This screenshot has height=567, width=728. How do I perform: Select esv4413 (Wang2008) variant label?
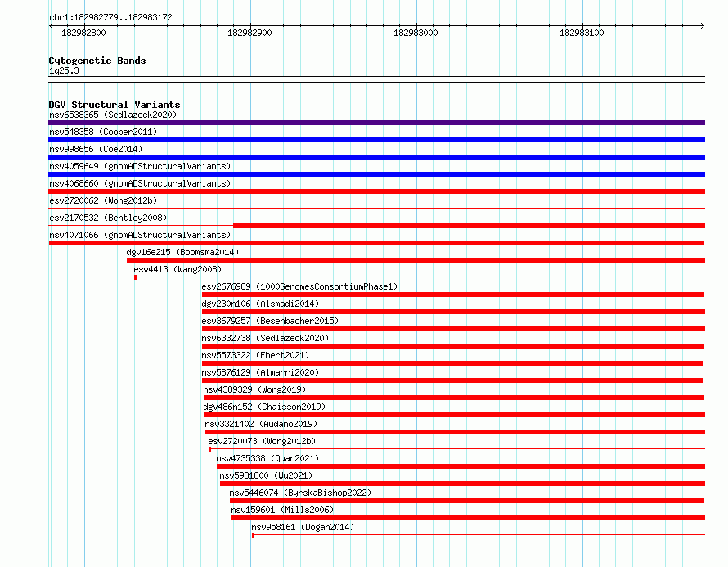pos(178,269)
